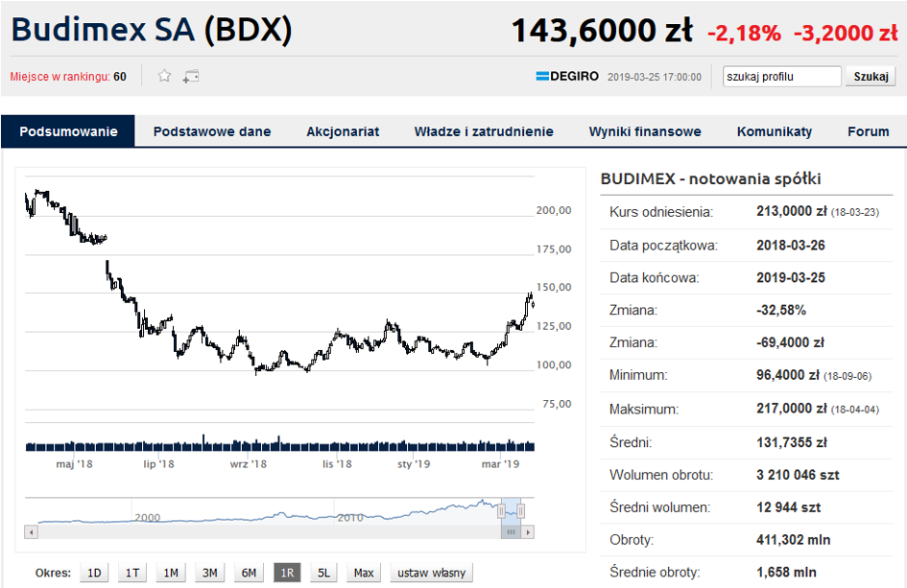Click the Kurs odniesienia value 213,0000 zł
Image resolution: width=907 pixels, height=588 pixels.
coord(791,211)
